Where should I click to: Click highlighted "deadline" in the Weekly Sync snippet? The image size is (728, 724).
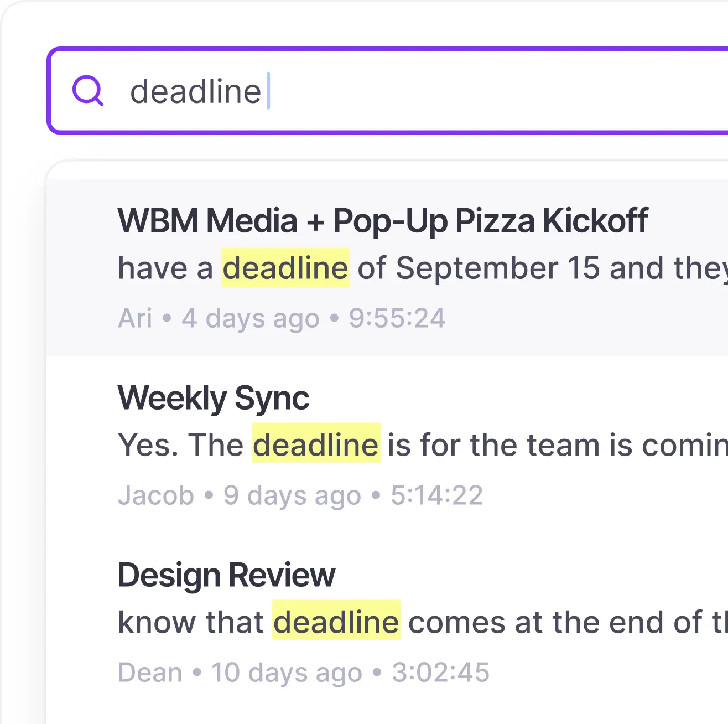(316, 445)
